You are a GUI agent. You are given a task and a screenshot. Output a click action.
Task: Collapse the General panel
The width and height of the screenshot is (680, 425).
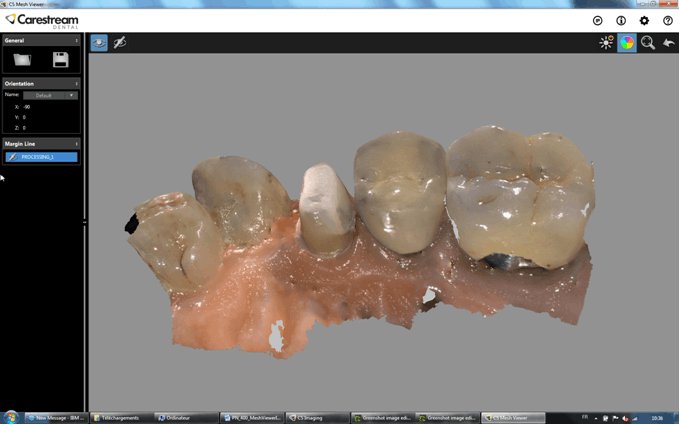[77, 41]
